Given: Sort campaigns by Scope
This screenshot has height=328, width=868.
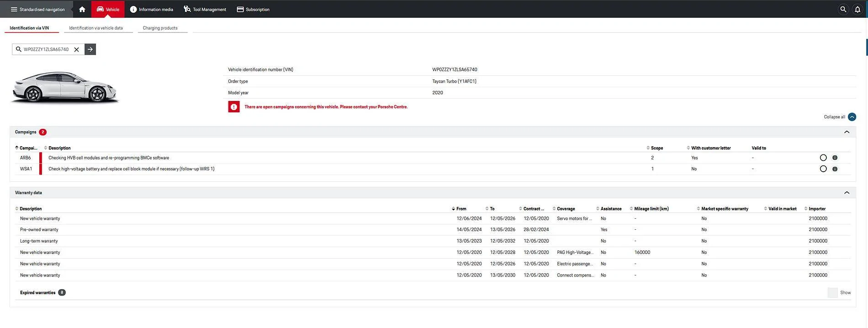Looking at the screenshot, I should click(x=655, y=148).
